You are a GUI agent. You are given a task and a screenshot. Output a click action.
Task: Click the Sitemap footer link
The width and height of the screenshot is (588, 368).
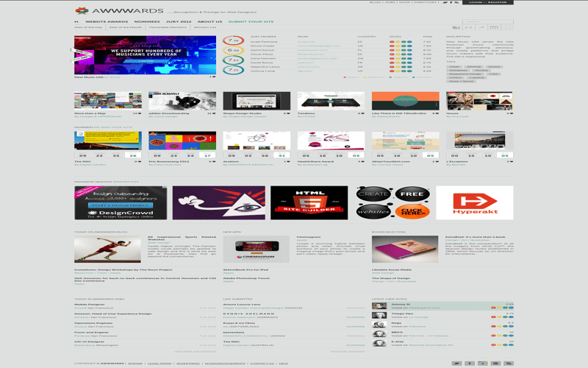[x=135, y=364]
